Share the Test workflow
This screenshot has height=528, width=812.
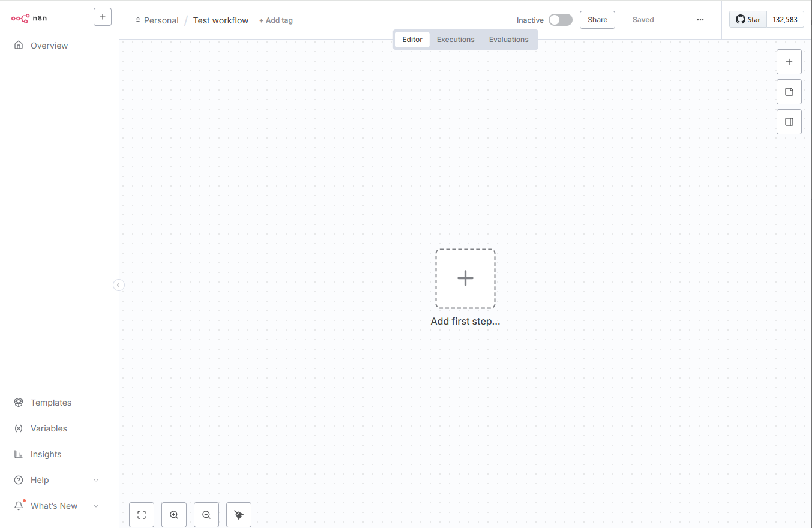coord(597,19)
